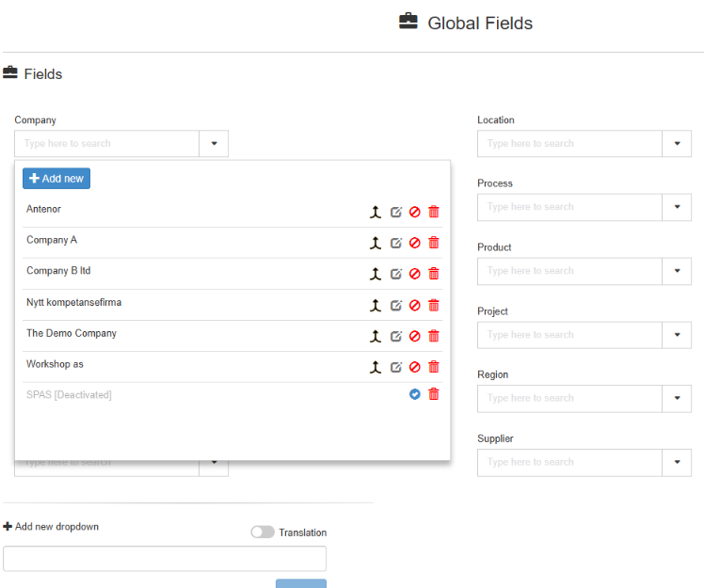
Task: Deactivate Nytt kompetansefirma
Action: 415,306
